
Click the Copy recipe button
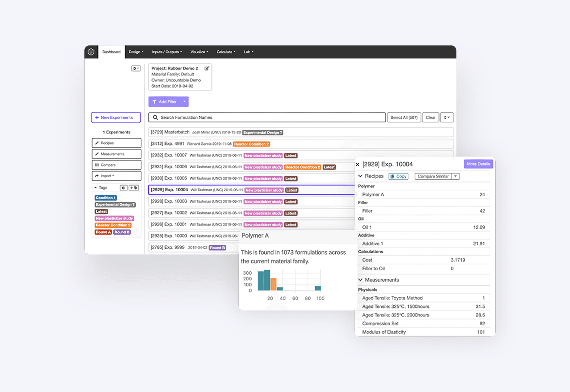click(398, 176)
